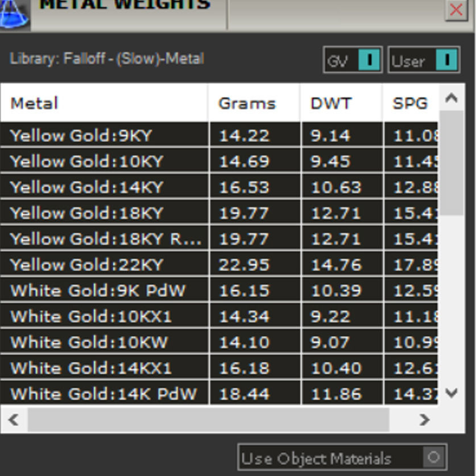Click the 9.45 DWT value
This screenshot has width=476, height=476.
330,161
